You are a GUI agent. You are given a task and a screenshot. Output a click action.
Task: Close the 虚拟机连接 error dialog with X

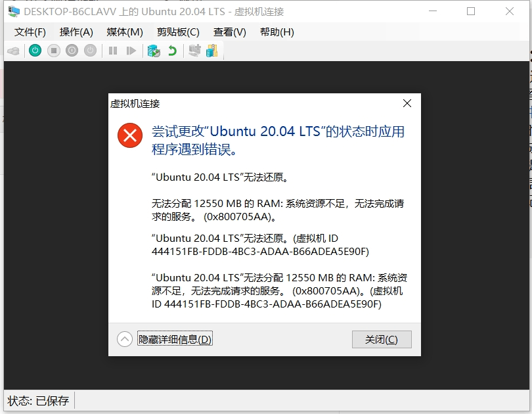[407, 104]
